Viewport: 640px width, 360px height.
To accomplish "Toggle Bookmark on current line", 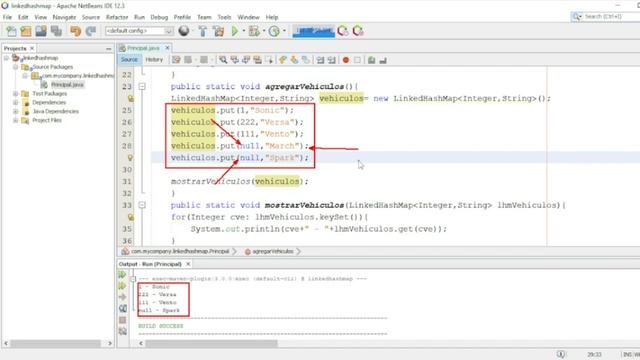I will [305, 60].
